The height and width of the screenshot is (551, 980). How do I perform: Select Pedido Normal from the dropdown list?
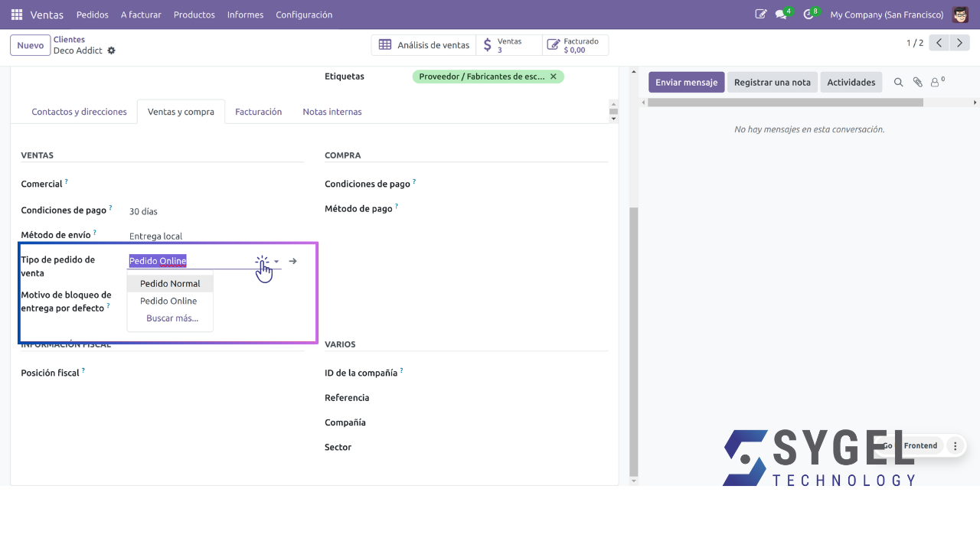pyautogui.click(x=170, y=283)
